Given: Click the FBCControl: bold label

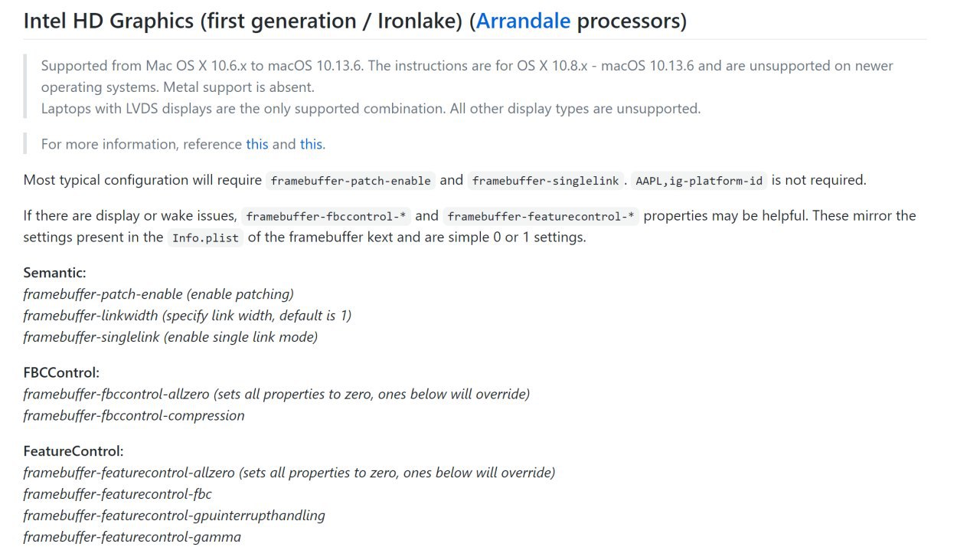Looking at the screenshot, I should coord(62,373).
